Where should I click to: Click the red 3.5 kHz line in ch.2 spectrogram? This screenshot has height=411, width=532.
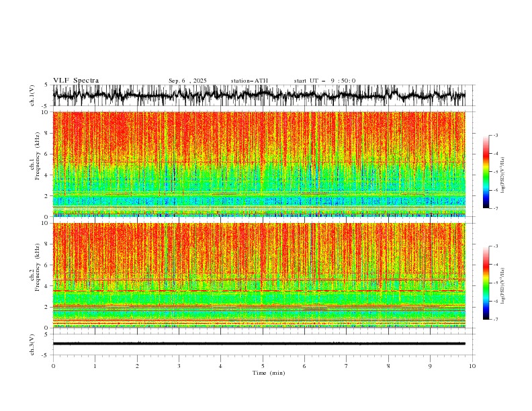point(259,291)
